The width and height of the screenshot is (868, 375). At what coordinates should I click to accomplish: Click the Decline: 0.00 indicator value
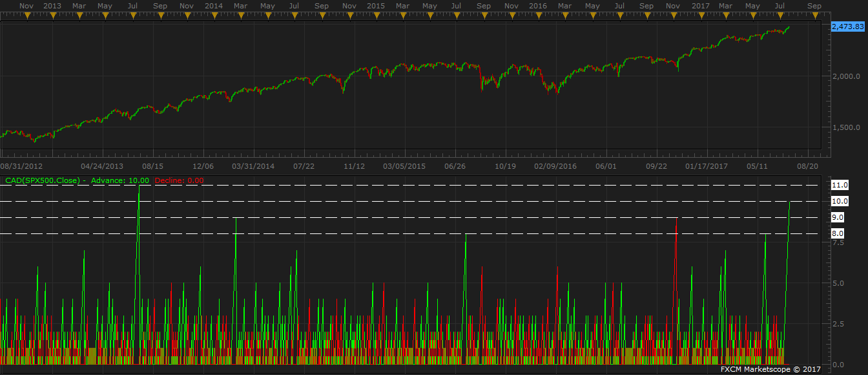tap(179, 180)
